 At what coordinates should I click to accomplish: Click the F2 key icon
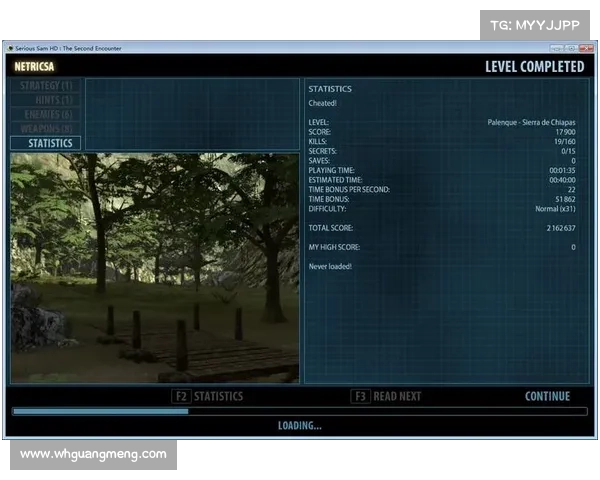point(181,396)
